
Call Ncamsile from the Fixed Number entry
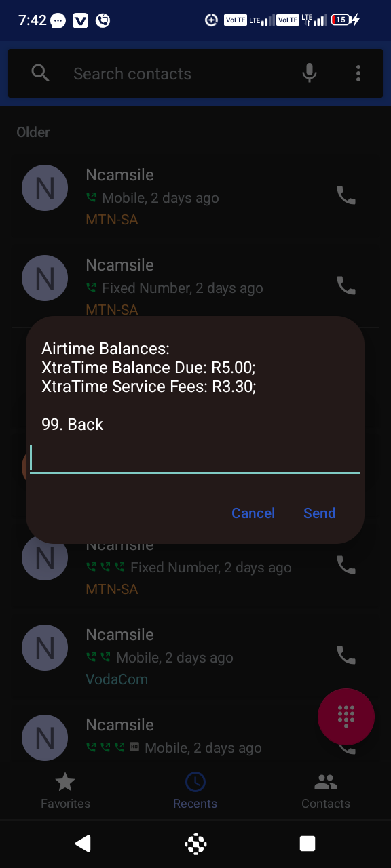coord(346,285)
